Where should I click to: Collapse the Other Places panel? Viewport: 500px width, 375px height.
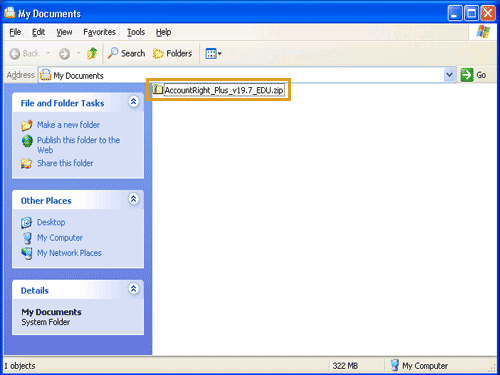pos(134,199)
